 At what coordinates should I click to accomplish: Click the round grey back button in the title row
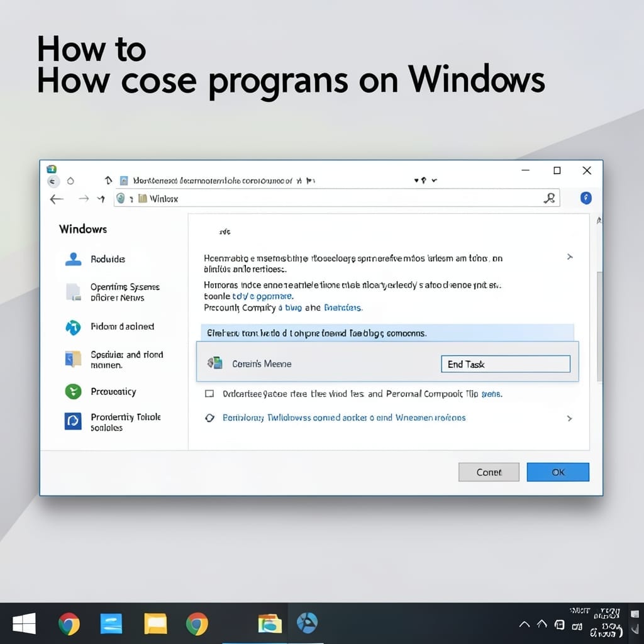[x=53, y=181]
